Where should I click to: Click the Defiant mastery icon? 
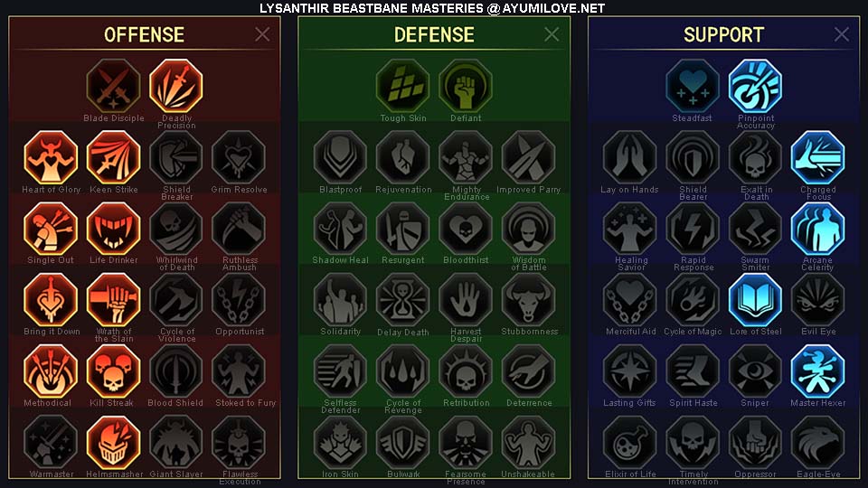466,87
